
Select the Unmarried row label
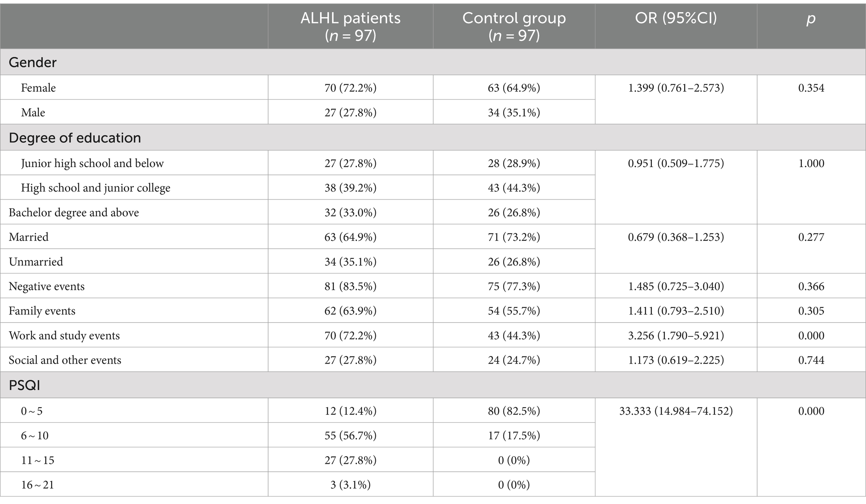tap(36, 261)
